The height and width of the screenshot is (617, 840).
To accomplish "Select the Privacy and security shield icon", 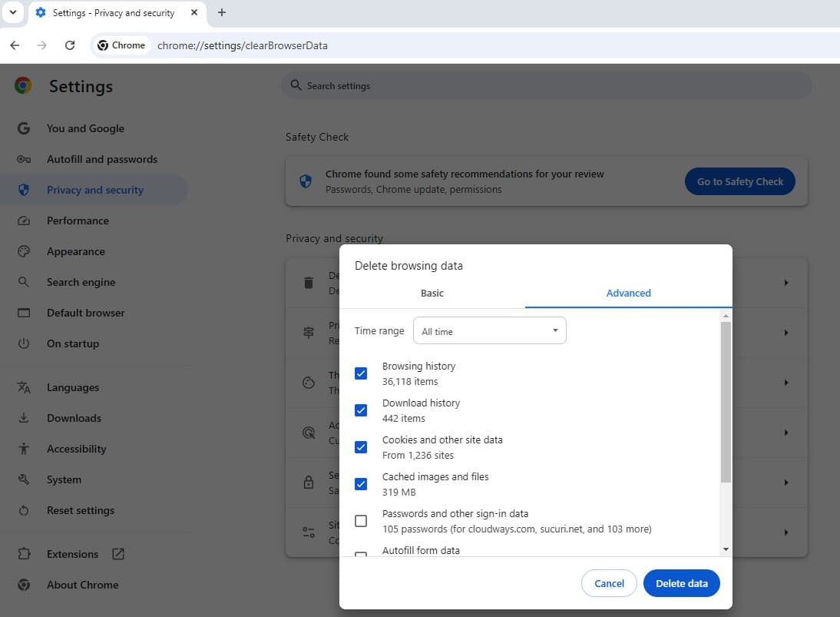I will (23, 190).
